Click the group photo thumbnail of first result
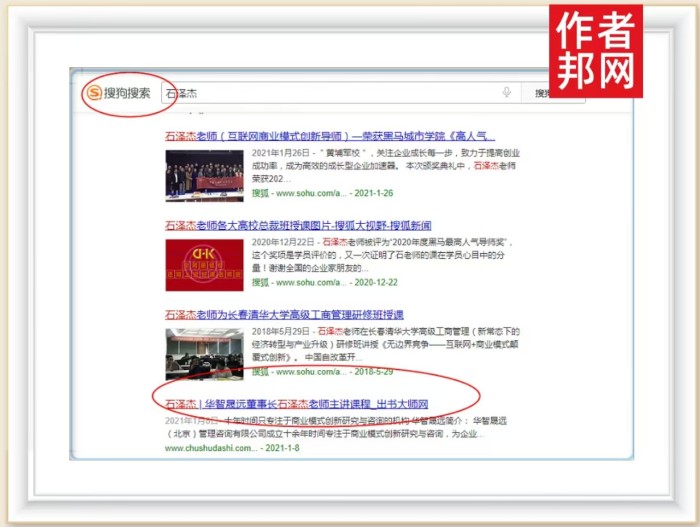Image resolution: width=700 pixels, height=527 pixels. pyautogui.click(x=204, y=175)
